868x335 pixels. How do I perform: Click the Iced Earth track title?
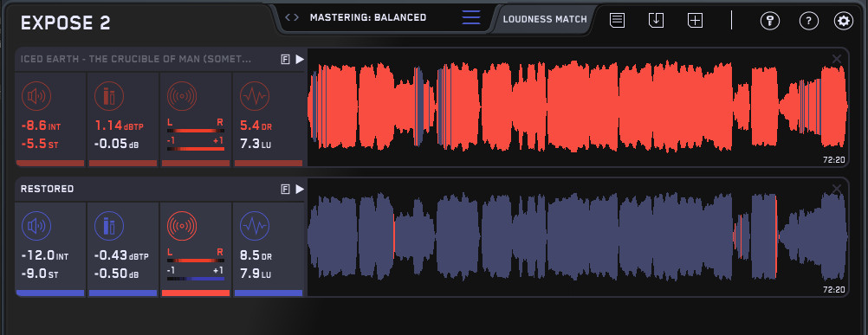click(x=136, y=59)
